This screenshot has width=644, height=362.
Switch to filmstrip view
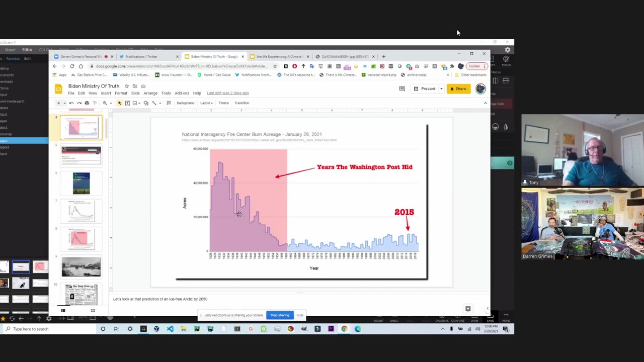coord(63,311)
